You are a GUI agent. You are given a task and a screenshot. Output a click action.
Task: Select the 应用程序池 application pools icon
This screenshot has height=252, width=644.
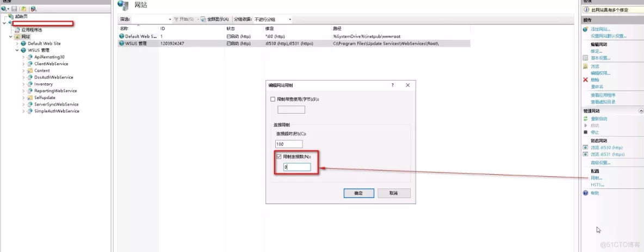click(x=17, y=29)
